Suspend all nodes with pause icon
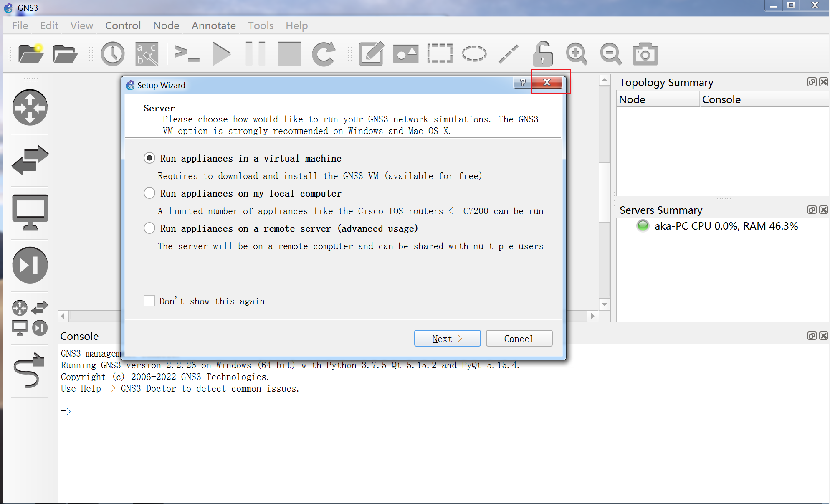This screenshot has height=504, width=830. coord(256,54)
